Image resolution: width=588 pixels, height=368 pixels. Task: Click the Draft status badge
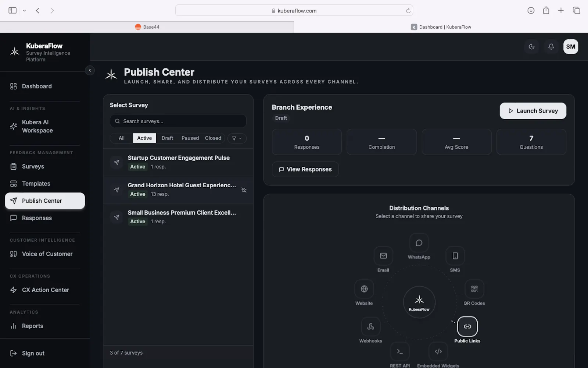click(x=281, y=118)
